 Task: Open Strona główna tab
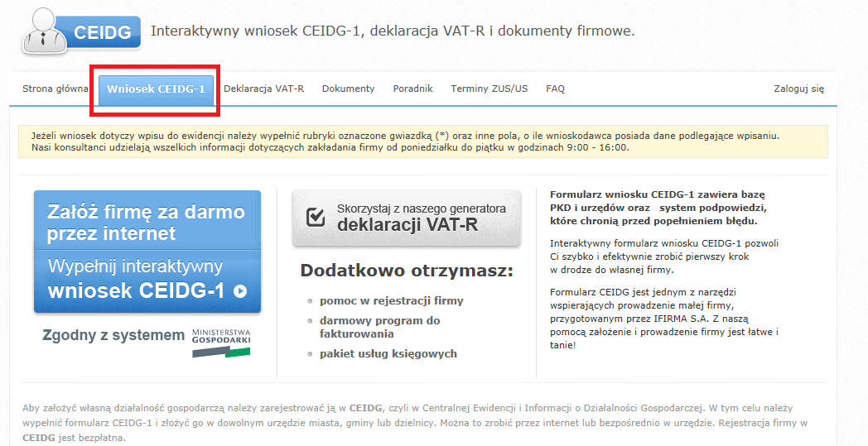55,89
